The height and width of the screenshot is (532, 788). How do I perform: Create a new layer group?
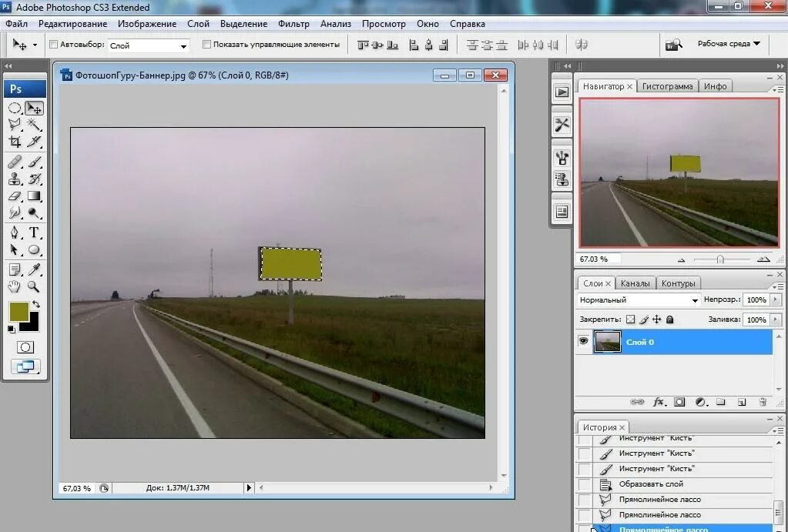click(x=721, y=402)
